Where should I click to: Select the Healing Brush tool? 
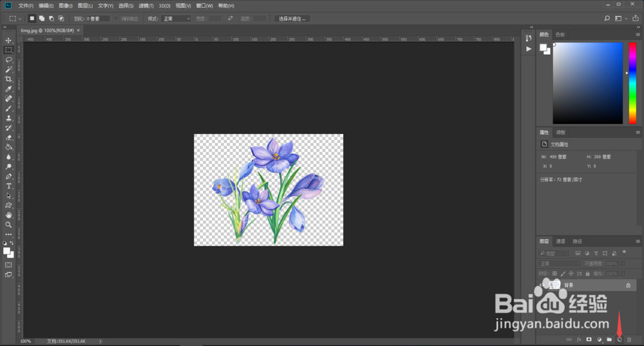pos(8,99)
